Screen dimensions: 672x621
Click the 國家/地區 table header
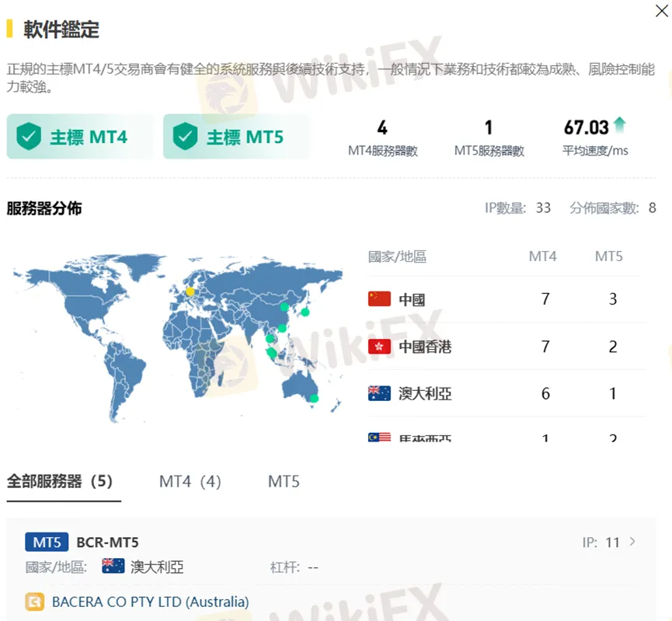[397, 256]
